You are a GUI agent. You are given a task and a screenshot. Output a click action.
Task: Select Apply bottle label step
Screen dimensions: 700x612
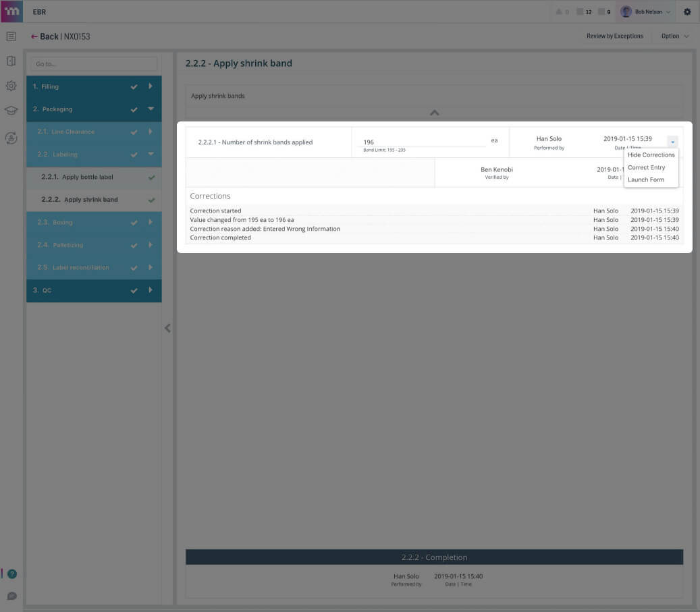(88, 177)
